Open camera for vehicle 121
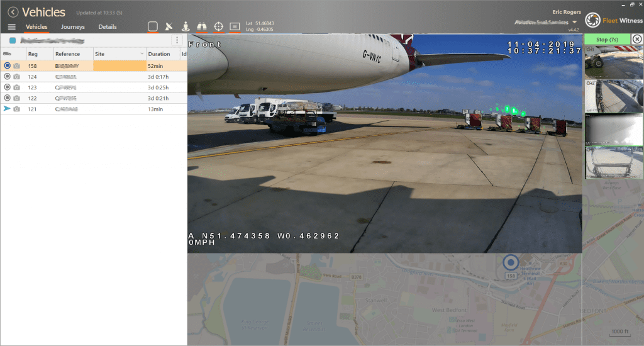This screenshot has height=346, width=644. click(16, 109)
